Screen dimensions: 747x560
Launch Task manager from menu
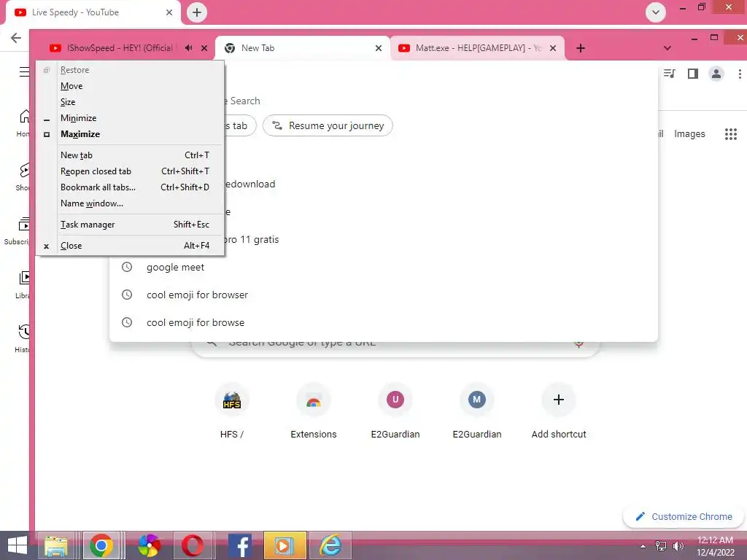(x=130, y=225)
